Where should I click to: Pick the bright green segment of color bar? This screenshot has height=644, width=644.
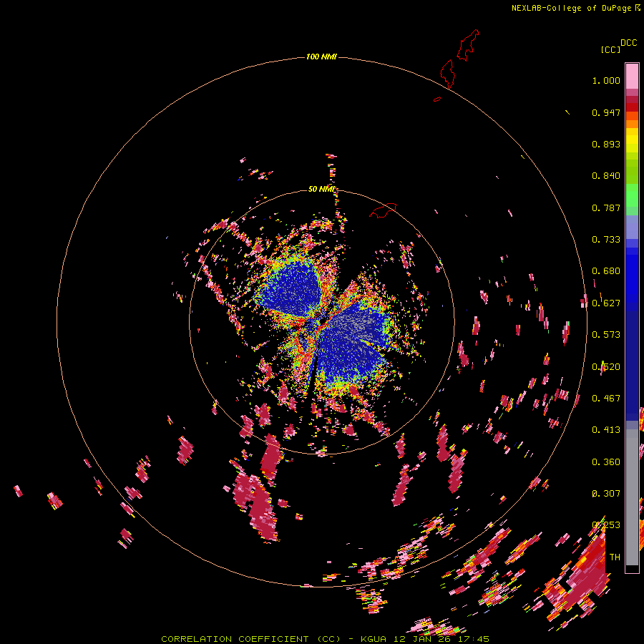pos(632,195)
